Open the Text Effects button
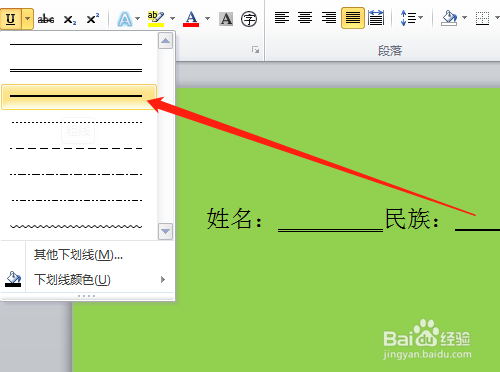Viewport: 500px width, 372px height. pos(125,19)
